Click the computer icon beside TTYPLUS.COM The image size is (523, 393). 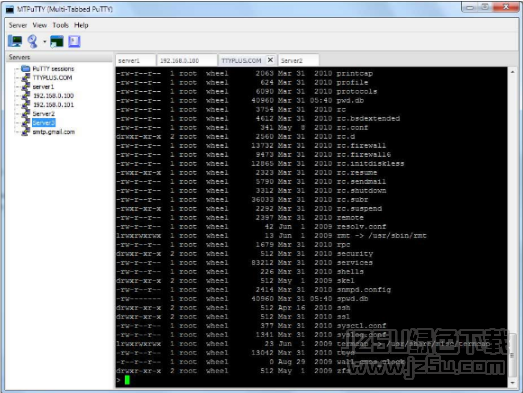pos(25,78)
